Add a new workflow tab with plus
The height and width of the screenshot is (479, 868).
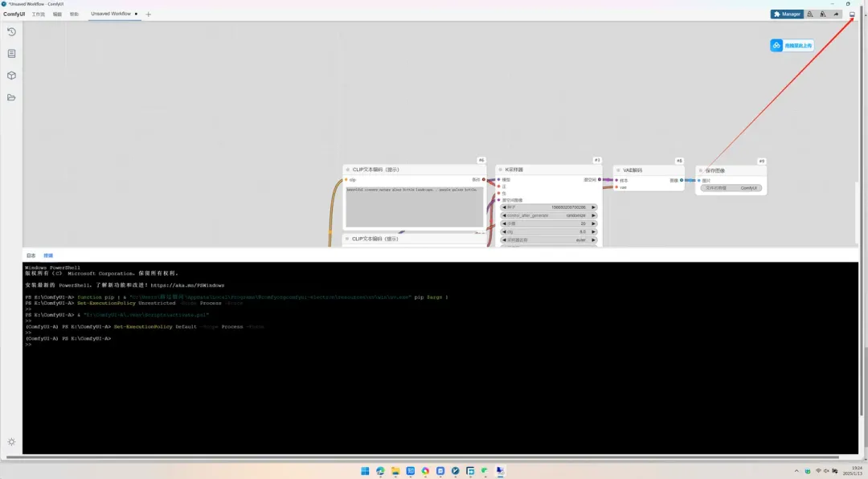click(149, 14)
